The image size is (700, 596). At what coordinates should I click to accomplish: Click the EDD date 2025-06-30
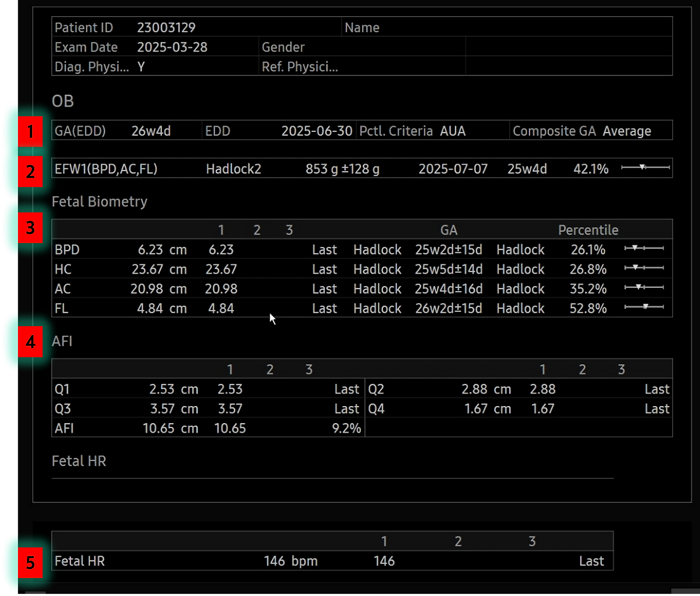pos(317,131)
